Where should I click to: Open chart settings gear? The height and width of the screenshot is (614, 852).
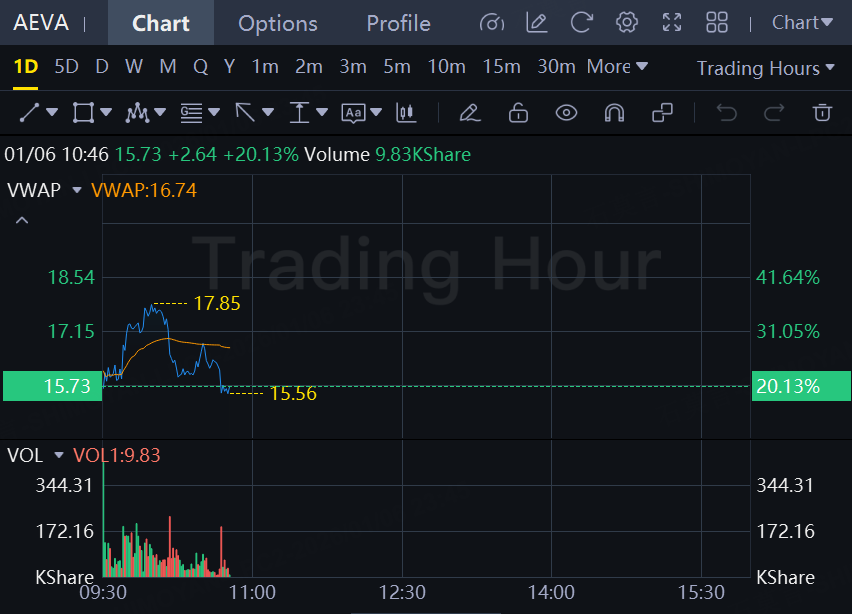coord(627,23)
